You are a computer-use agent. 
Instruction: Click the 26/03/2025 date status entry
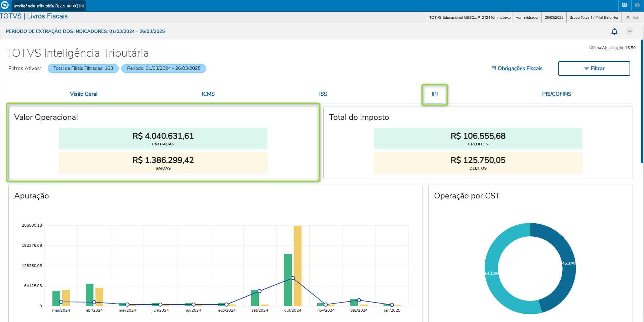click(554, 17)
